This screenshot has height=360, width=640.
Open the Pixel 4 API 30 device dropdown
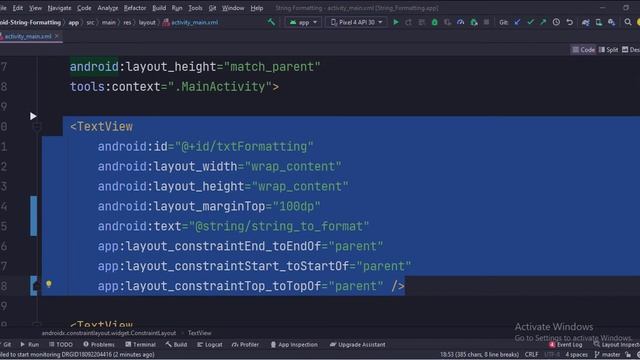[x=356, y=22]
